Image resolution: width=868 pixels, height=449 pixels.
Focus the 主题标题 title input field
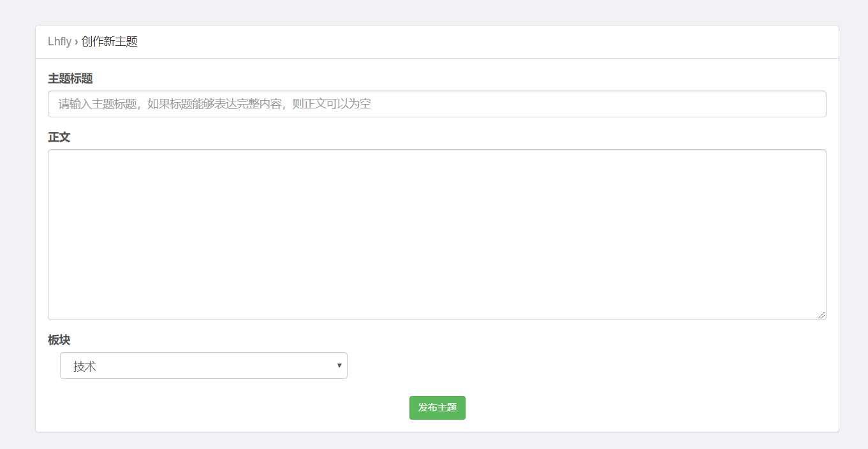click(x=437, y=104)
